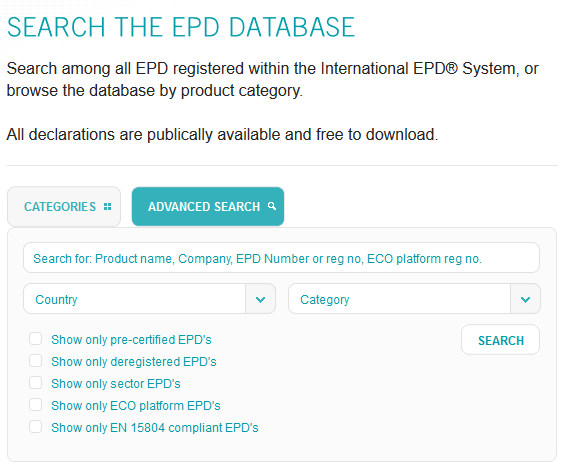570x464 pixels.
Task: Click the 'All declarations are publically available' text
Action: pos(222,135)
